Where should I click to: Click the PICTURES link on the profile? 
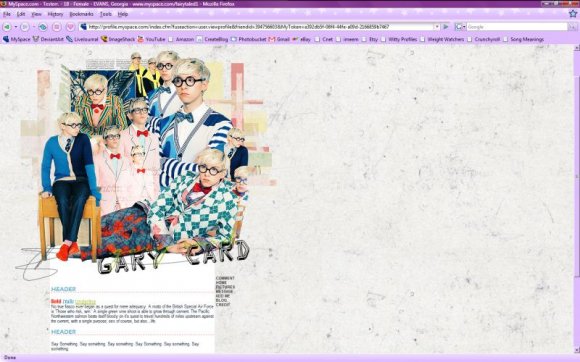[x=225, y=287]
